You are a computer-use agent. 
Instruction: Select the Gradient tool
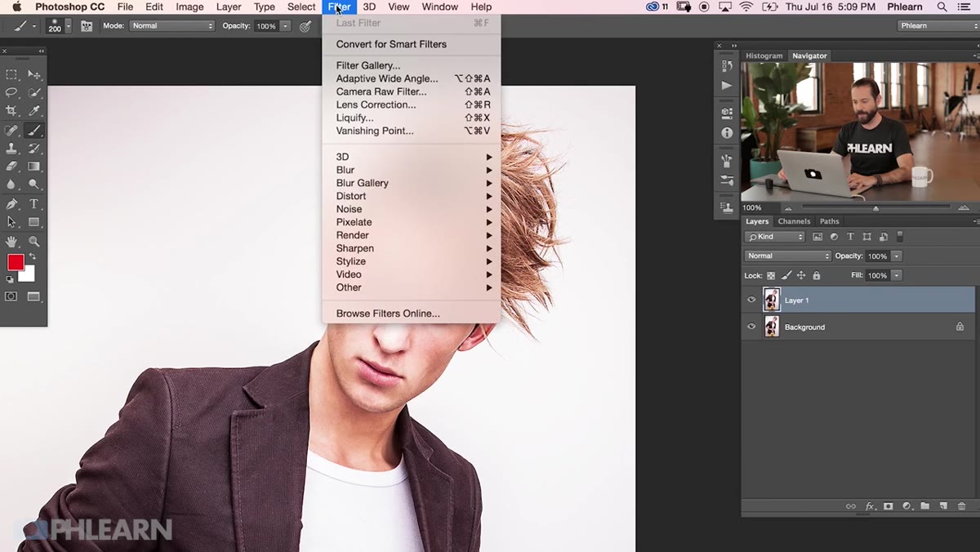coord(34,167)
